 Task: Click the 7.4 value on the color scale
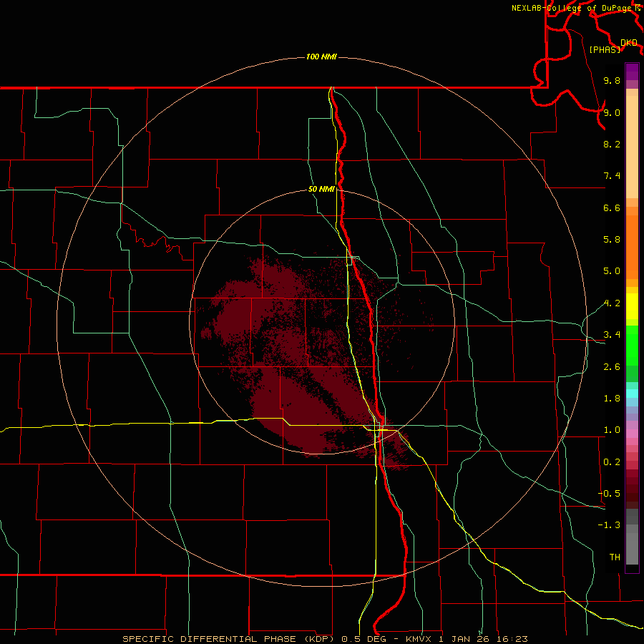point(612,176)
